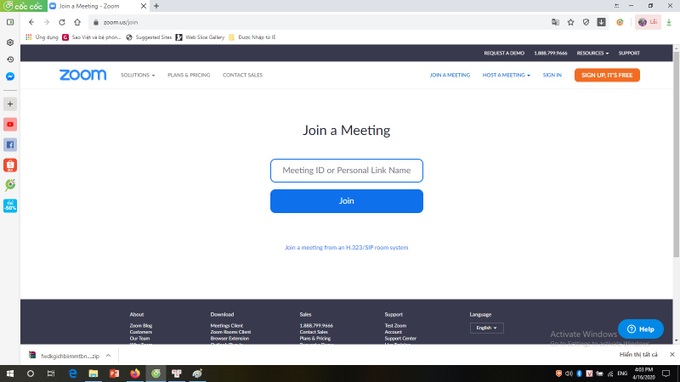Open Windows notification center icon
This screenshot has width=680, height=382.
[666, 373]
